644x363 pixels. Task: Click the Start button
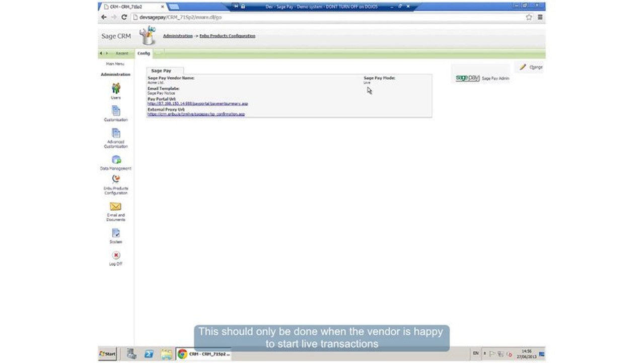pyautogui.click(x=108, y=354)
